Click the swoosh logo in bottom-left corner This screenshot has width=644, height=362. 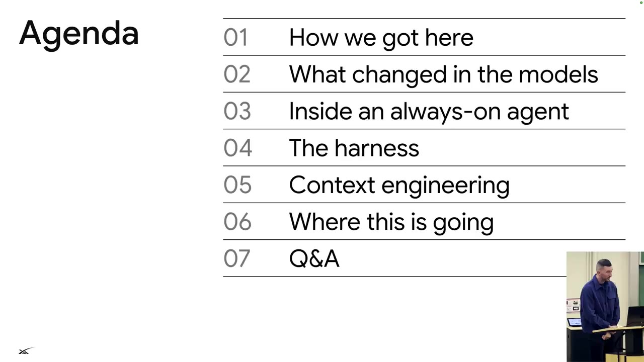click(26, 350)
